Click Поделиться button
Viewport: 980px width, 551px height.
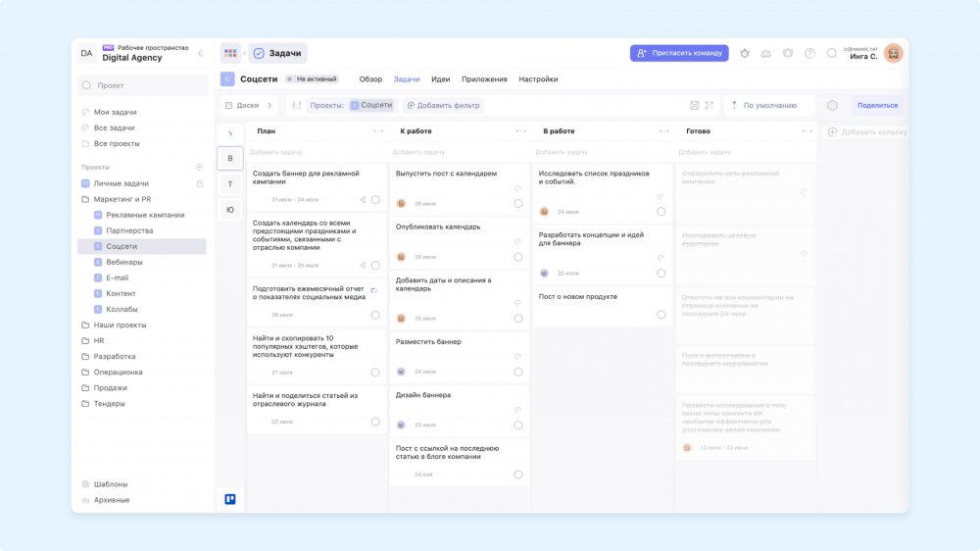coord(877,105)
